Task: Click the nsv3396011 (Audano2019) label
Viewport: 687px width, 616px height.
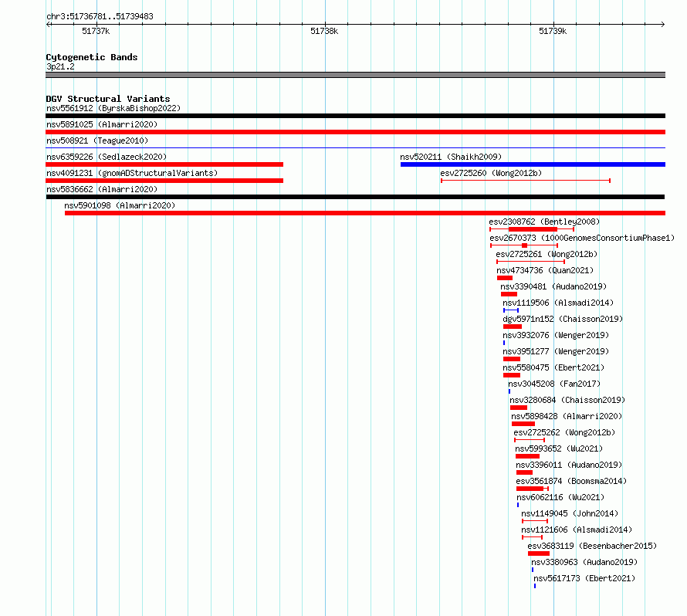Action: coord(569,465)
